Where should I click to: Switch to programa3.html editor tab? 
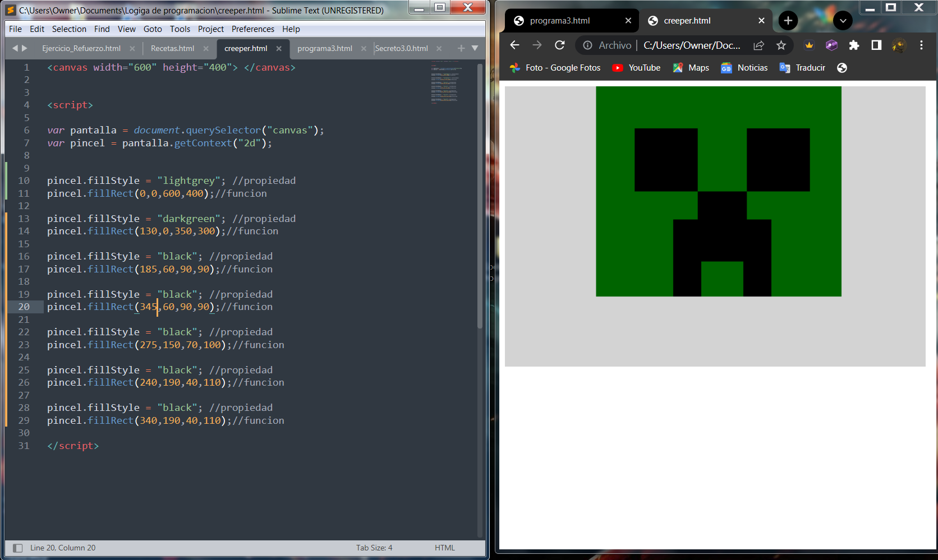(325, 48)
